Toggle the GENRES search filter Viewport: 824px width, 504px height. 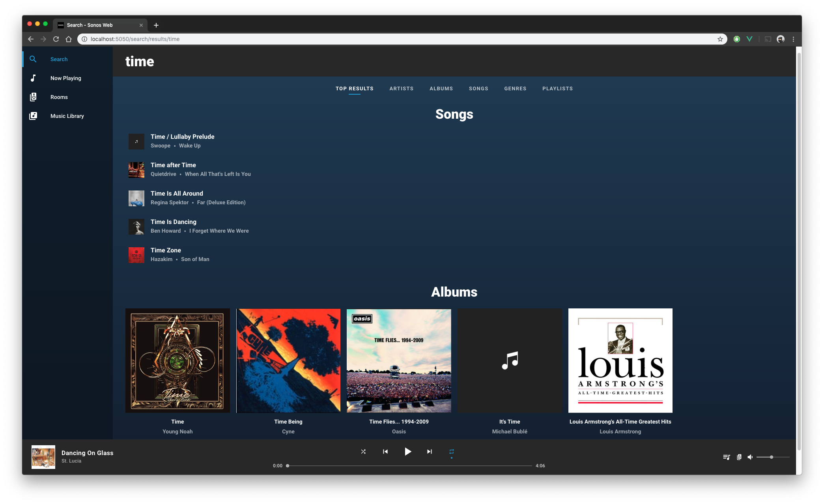515,88
